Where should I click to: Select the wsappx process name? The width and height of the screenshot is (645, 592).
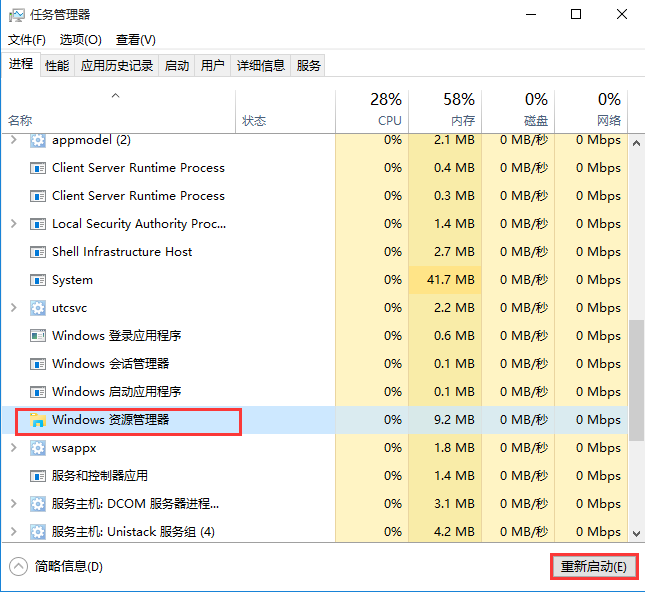pyautogui.click(x=74, y=448)
